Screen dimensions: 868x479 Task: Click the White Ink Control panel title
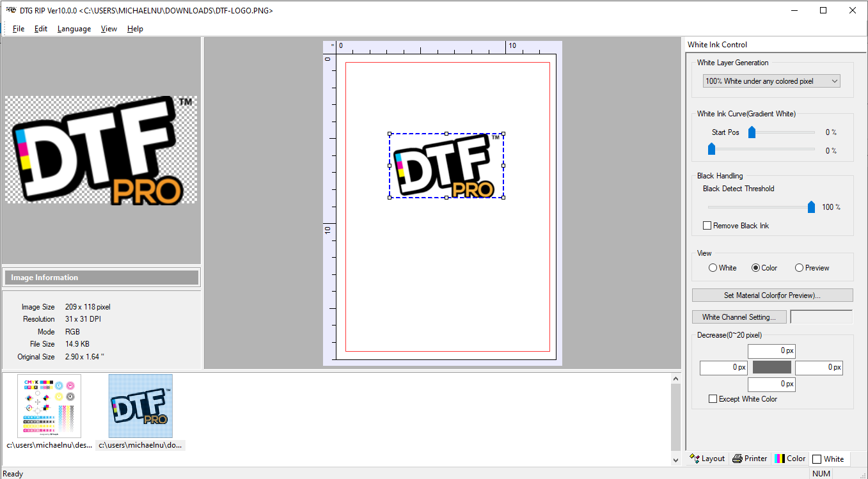pos(717,45)
